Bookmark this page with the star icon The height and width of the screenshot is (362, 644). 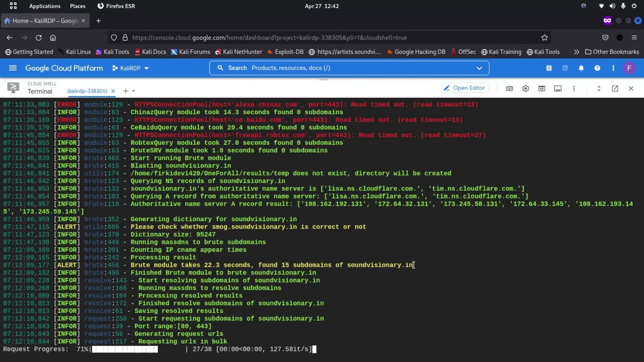click(544, 38)
